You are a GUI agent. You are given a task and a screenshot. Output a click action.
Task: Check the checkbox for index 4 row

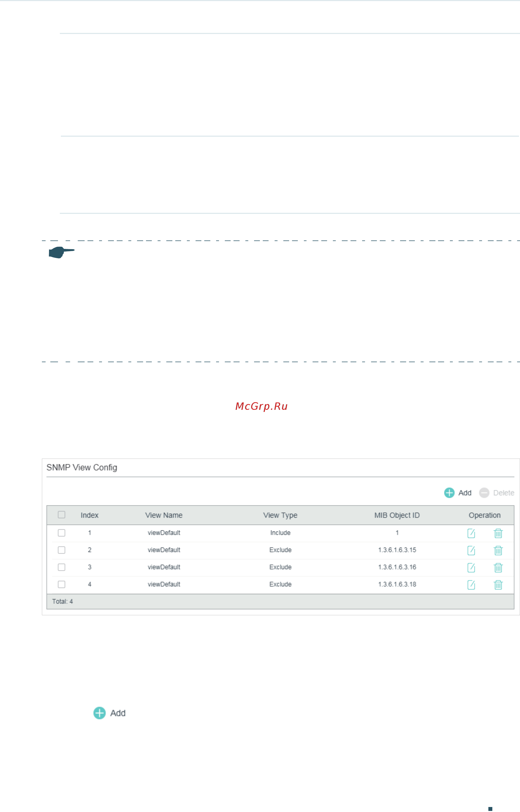click(x=61, y=585)
